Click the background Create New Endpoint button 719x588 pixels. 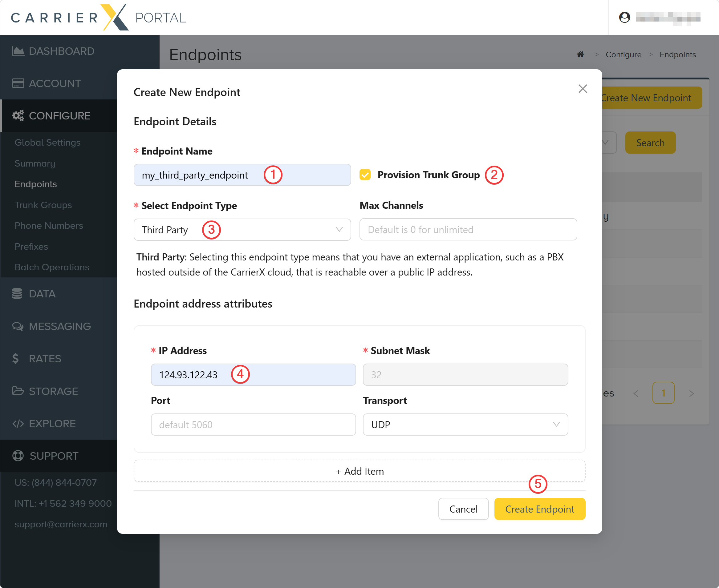click(x=652, y=98)
